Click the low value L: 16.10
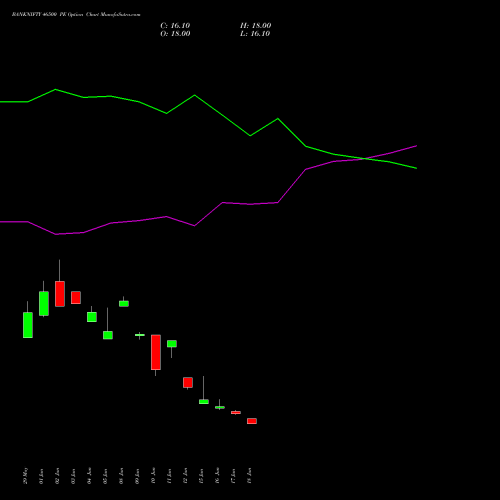Image resolution: width=500 pixels, height=500 pixels. click(x=255, y=34)
